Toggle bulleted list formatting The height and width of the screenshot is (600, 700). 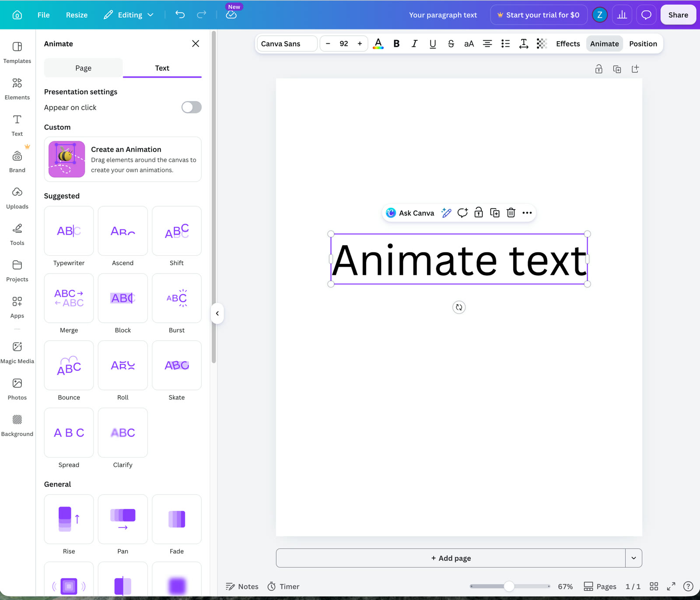click(505, 44)
